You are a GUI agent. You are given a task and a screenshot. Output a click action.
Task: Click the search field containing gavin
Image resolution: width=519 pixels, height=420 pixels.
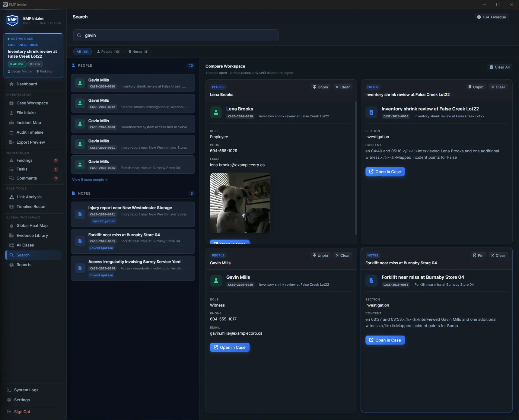(x=176, y=35)
